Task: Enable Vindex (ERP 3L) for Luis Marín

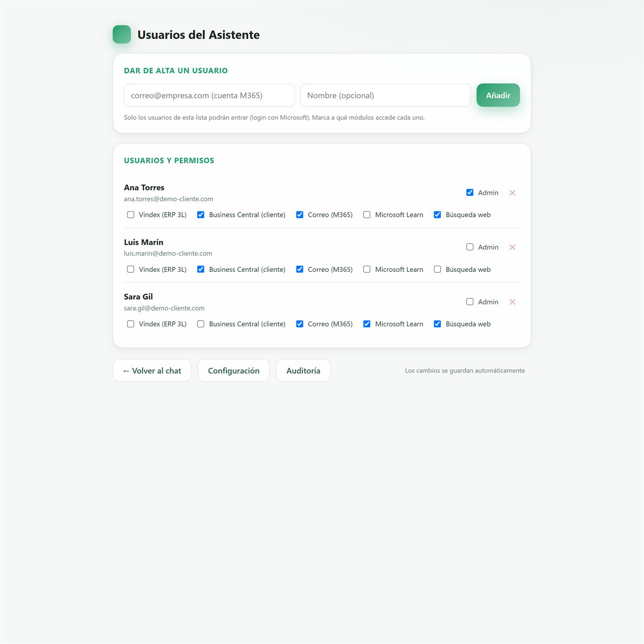Action: click(x=131, y=269)
